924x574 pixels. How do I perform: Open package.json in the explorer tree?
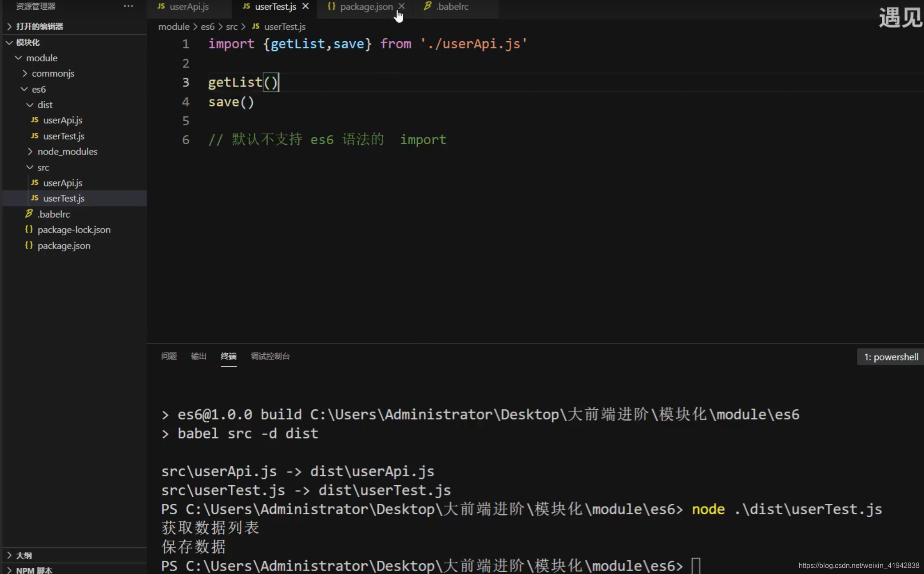[x=75, y=245]
